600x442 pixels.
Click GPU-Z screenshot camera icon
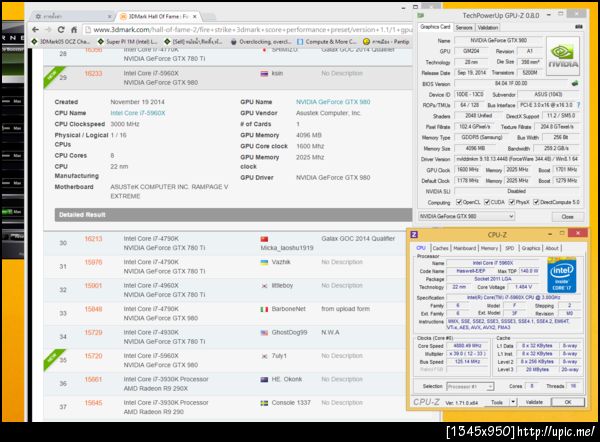tap(579, 27)
